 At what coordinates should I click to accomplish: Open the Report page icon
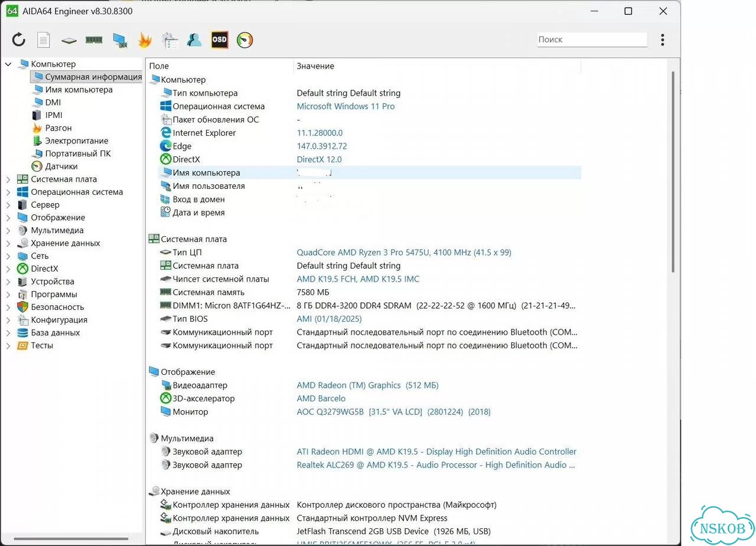(43, 40)
